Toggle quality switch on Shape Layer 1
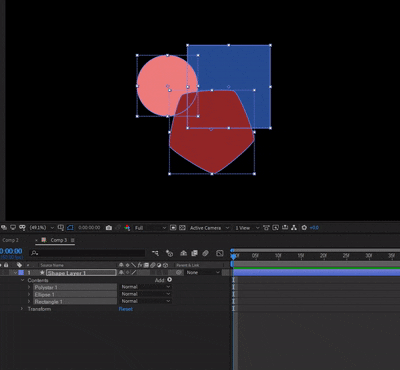The image size is (400, 370). pos(134,273)
